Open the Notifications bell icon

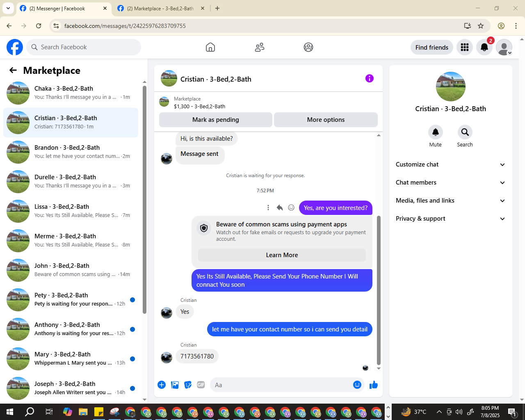(x=484, y=47)
